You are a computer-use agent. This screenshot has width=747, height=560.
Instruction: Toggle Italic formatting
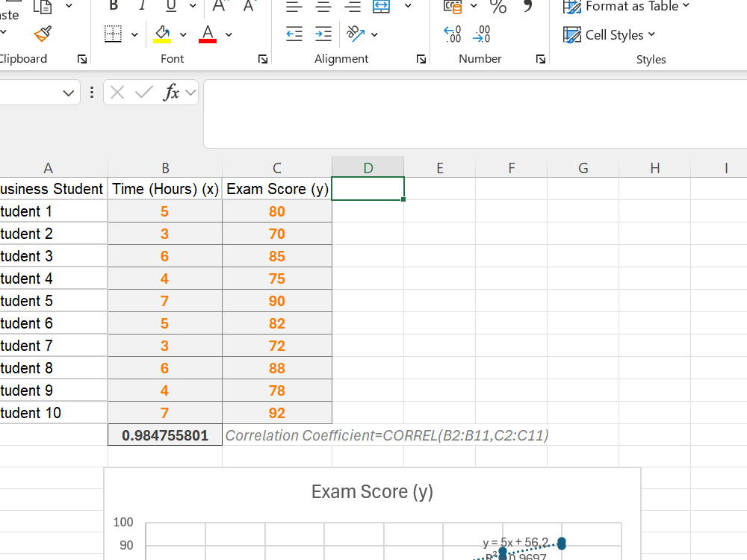[142, 6]
